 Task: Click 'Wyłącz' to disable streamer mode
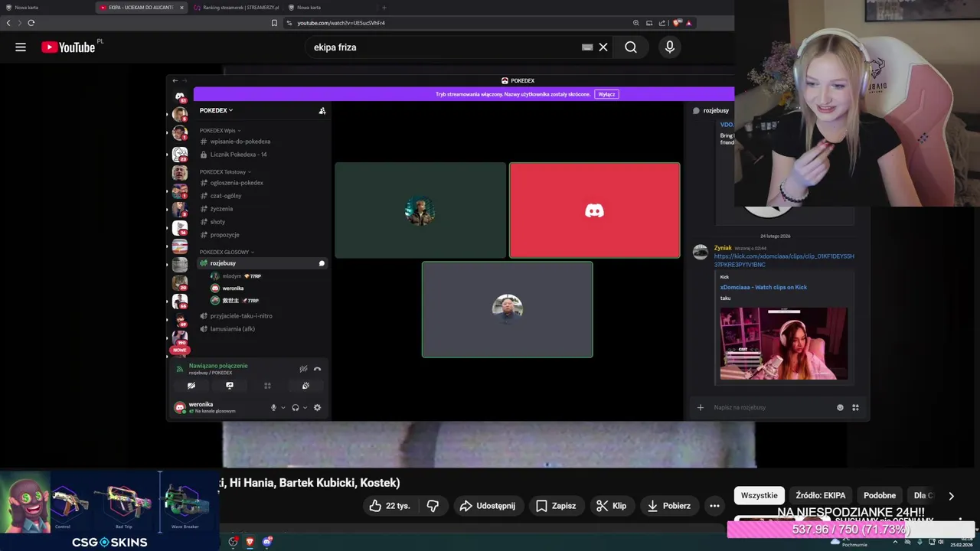pos(606,94)
